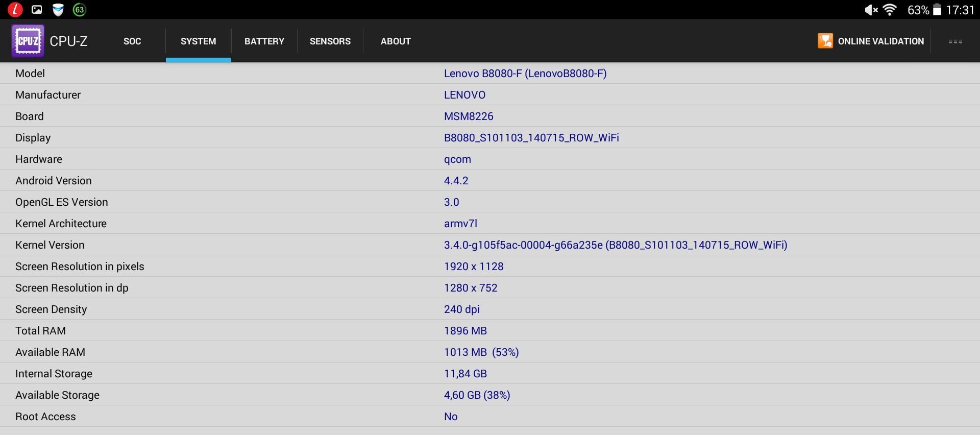Viewport: 980px width, 435px height.
Task: Select Screen Resolution in dp label
Action: point(72,287)
